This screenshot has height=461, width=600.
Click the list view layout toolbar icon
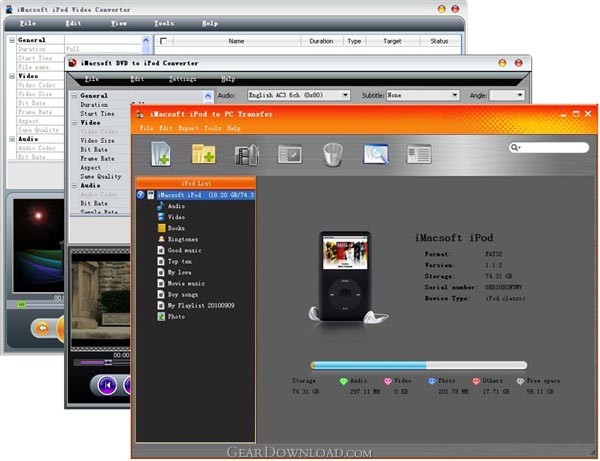419,154
